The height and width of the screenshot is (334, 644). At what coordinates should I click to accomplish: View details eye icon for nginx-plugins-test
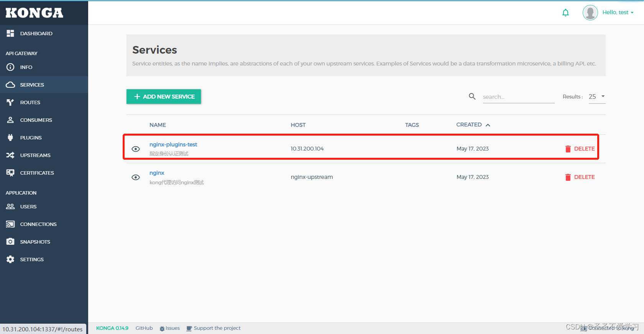click(x=136, y=149)
